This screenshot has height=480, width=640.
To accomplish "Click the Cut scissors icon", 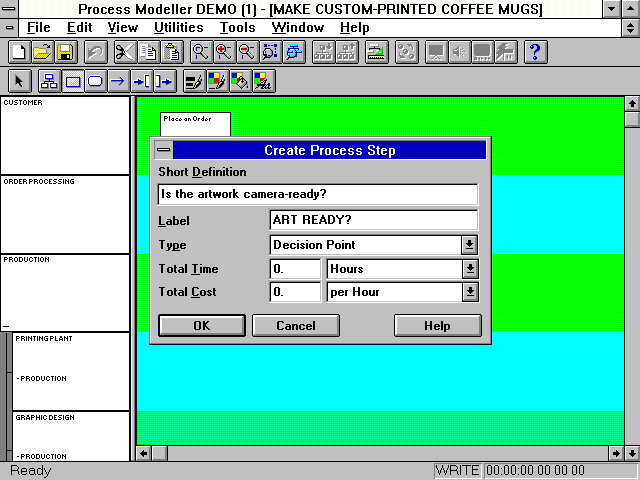I will (124, 52).
